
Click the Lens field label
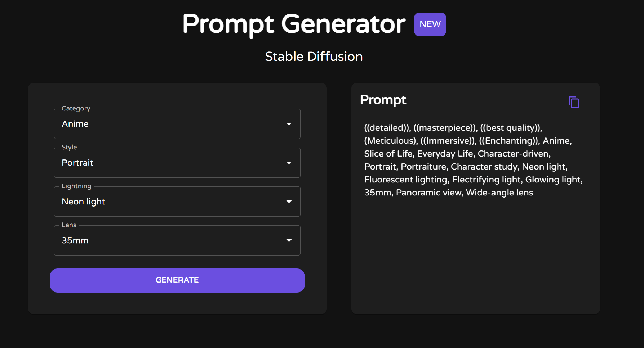coord(69,225)
